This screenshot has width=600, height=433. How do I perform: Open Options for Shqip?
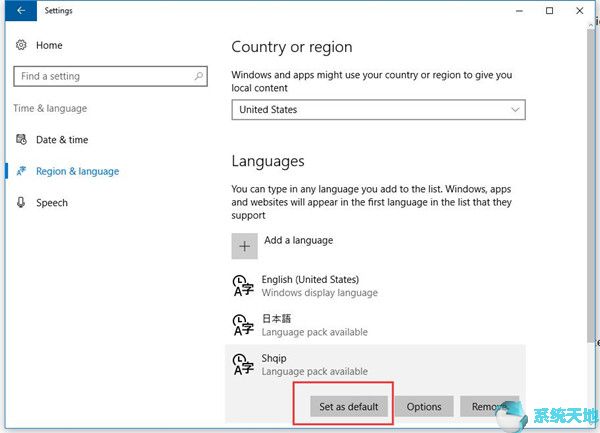point(424,406)
